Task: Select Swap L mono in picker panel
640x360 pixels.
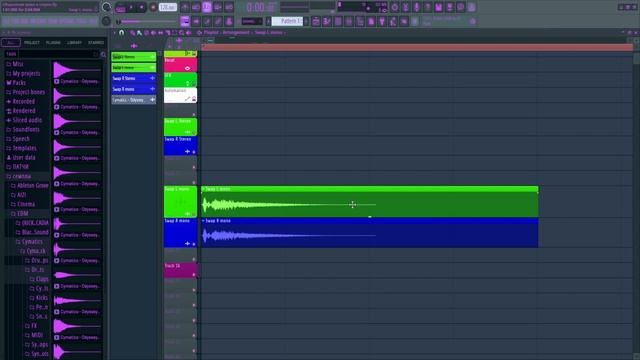Action: pos(133,67)
